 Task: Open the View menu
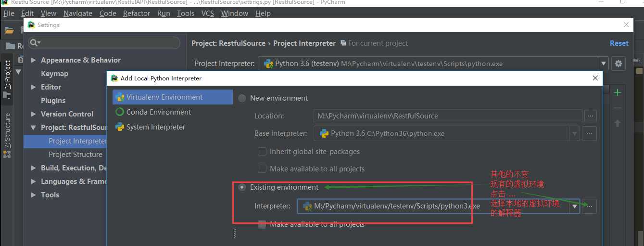[x=49, y=13]
